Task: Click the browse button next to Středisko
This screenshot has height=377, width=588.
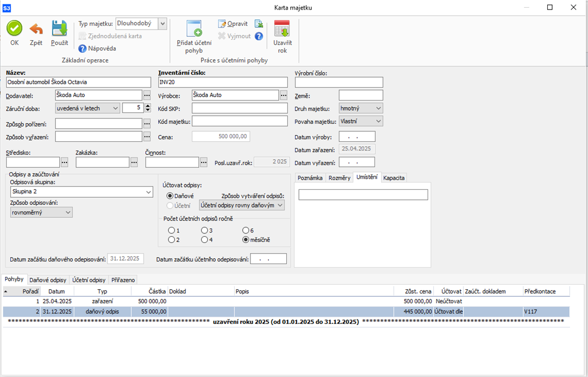Action: click(64, 162)
